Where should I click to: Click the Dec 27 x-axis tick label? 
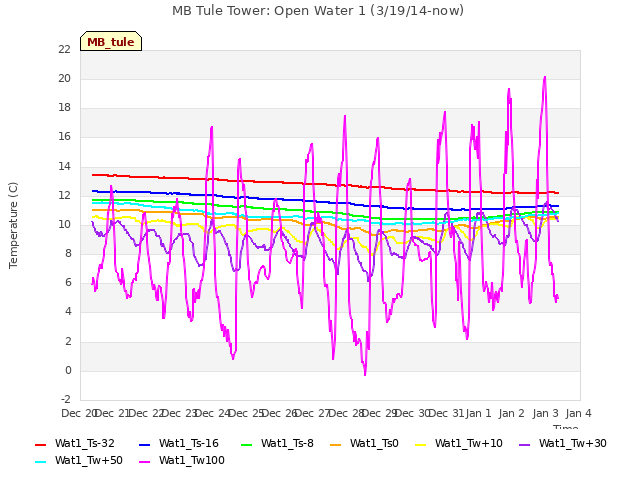point(313,413)
